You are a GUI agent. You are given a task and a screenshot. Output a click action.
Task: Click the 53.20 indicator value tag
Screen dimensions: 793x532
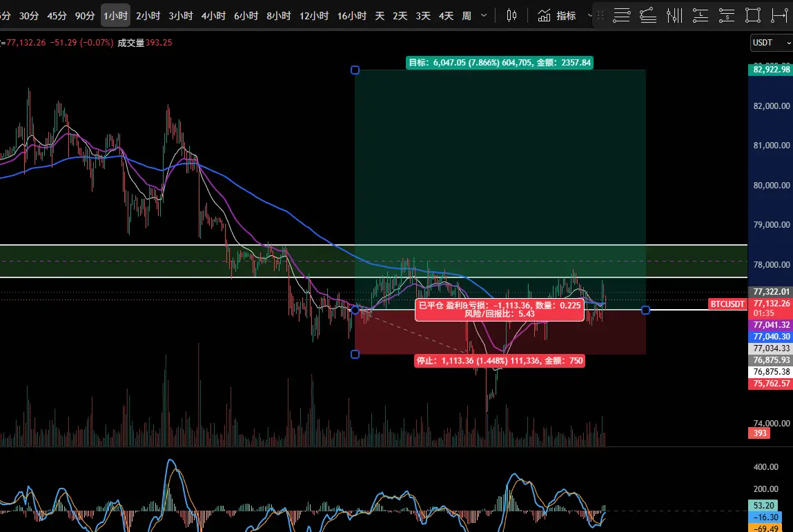coord(763,505)
